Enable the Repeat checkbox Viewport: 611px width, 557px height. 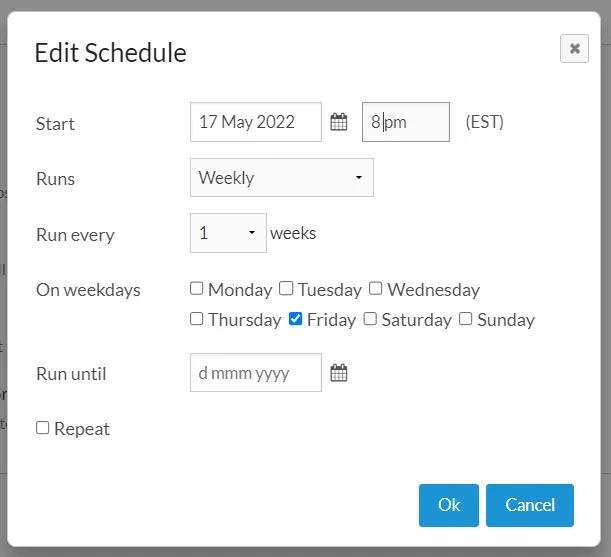[x=42, y=428]
